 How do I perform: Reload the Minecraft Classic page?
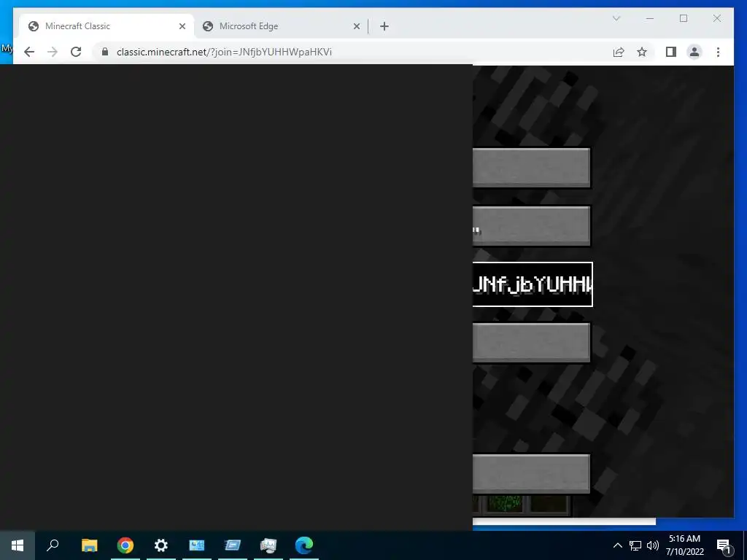coord(76,52)
